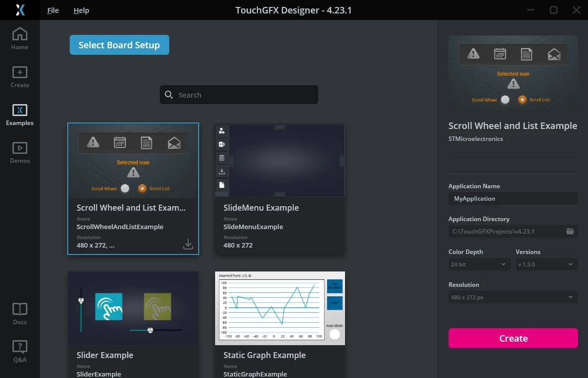Image resolution: width=588 pixels, height=378 pixels.
Task: Open the Demos sidebar section
Action: pyautogui.click(x=19, y=148)
